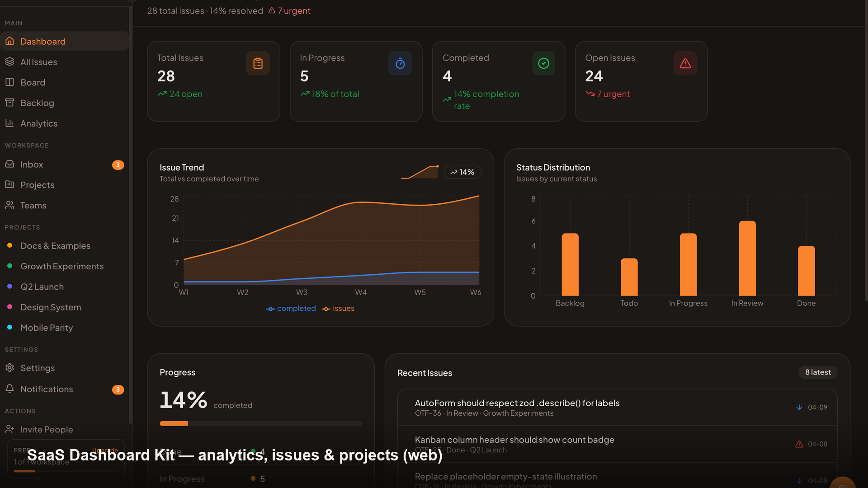Select Design System project
The width and height of the screenshot is (868, 488).
(x=65, y=307)
